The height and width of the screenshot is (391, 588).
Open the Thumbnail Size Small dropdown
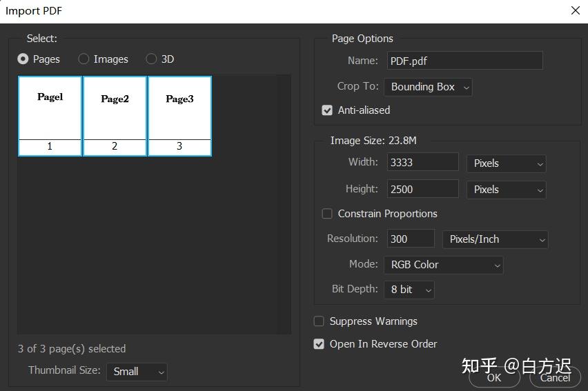(x=137, y=372)
